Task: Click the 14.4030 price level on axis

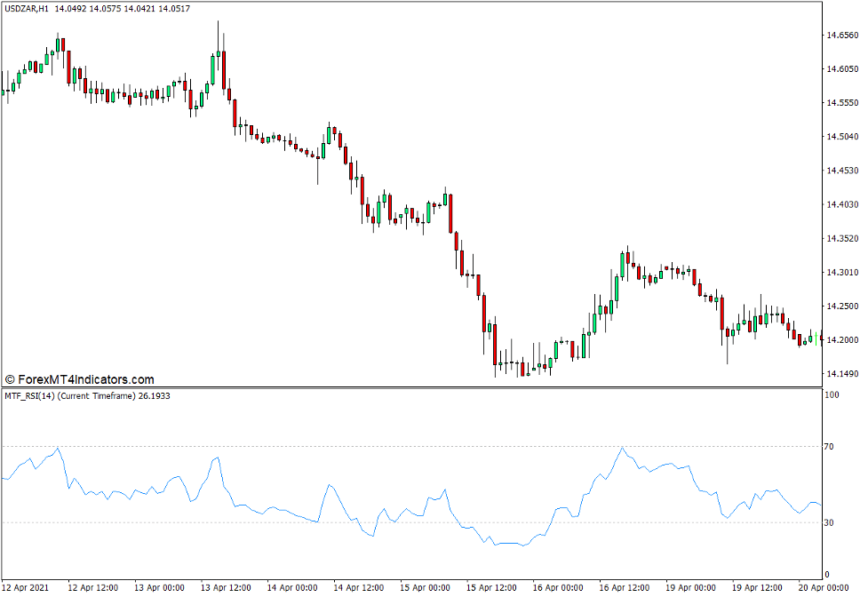Action: [x=842, y=204]
